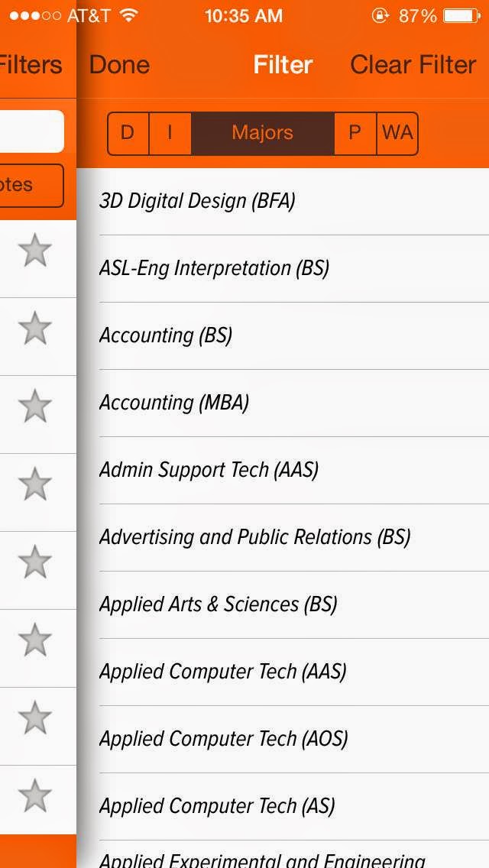
Task: Toggle the last star at bottom
Action: pyautogui.click(x=35, y=795)
